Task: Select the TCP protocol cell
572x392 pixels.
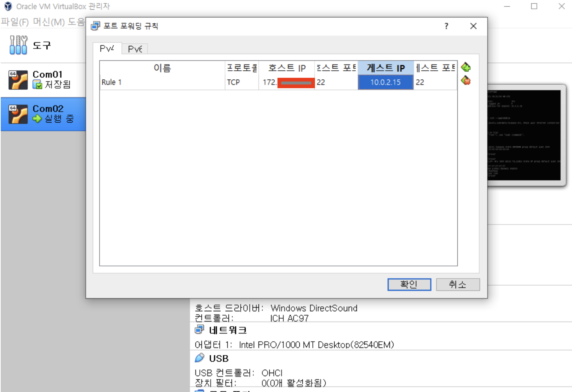Action: (242, 82)
